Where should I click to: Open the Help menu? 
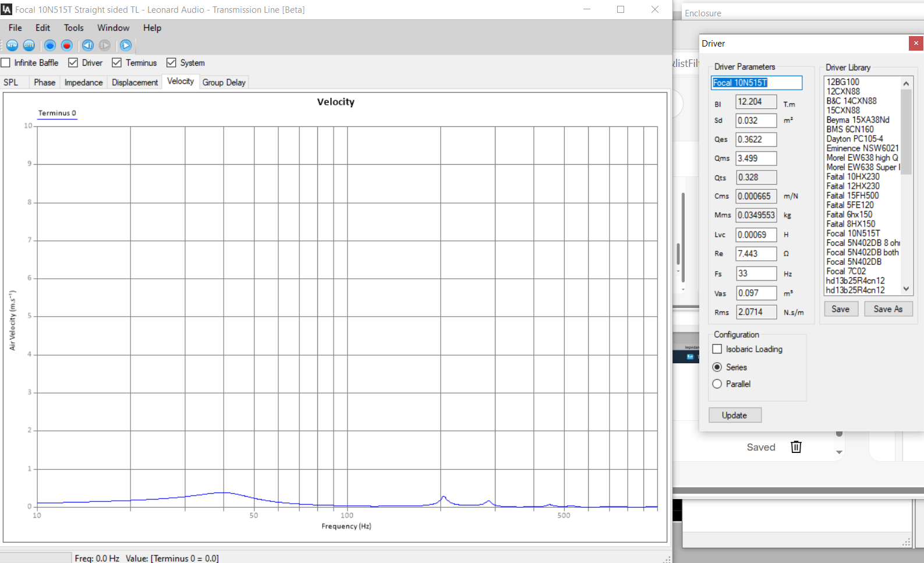click(x=152, y=28)
